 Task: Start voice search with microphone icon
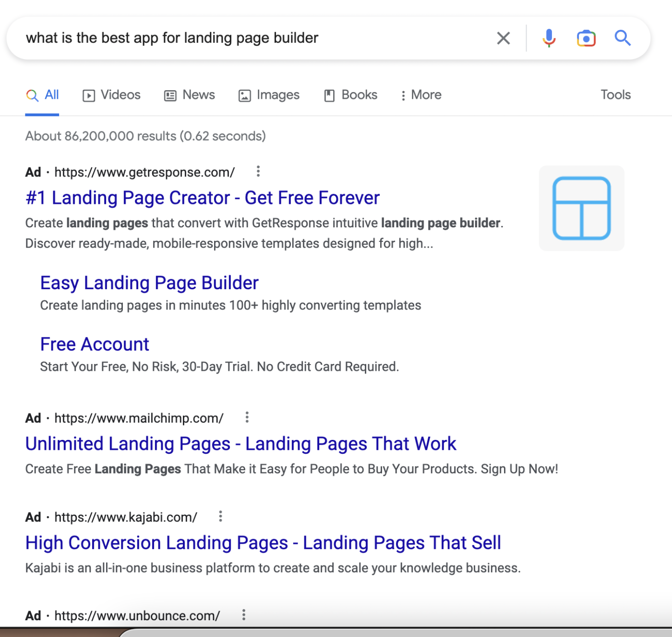point(549,38)
